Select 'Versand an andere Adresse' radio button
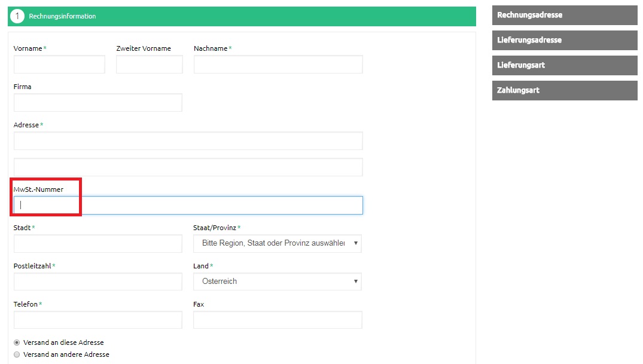643x364 pixels. (17, 354)
